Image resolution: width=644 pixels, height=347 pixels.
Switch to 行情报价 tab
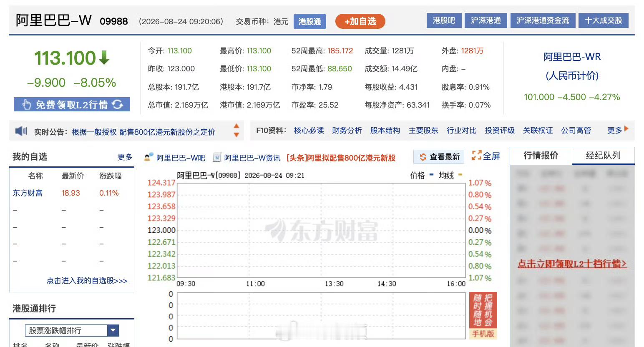pos(541,156)
